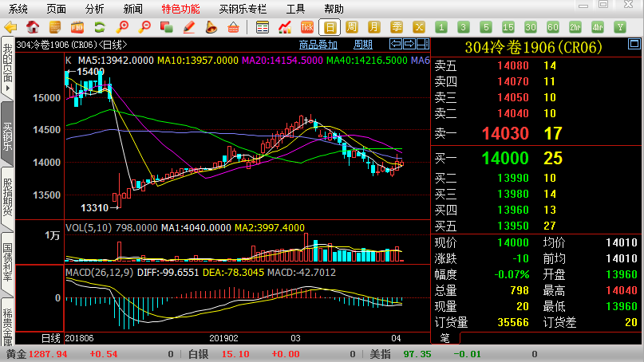The width and height of the screenshot is (644, 362).
Task: Zoom in with the plus magnifier icon
Action: [122, 27]
